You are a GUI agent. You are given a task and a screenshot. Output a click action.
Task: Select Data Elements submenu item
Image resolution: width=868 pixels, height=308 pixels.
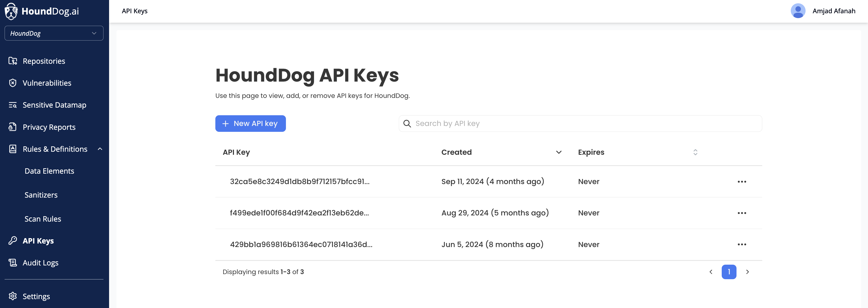[x=49, y=171]
